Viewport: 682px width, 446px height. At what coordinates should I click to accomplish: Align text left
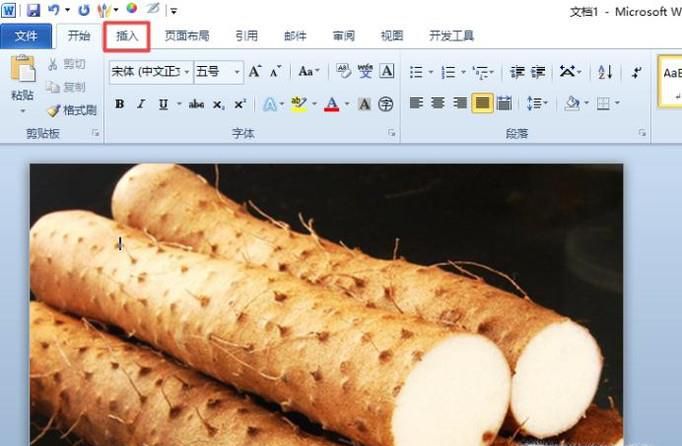point(416,103)
